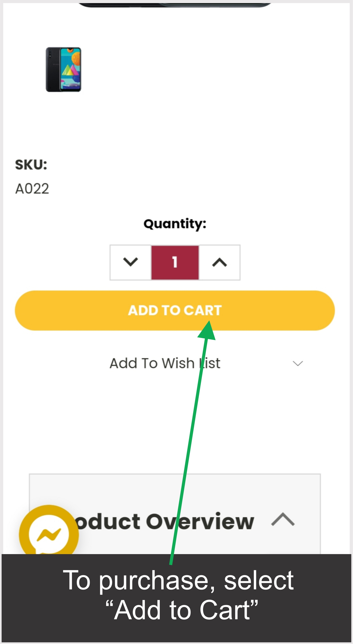353x644 pixels.
Task: Collapse Product Overview using its chevron
Action: (283, 520)
